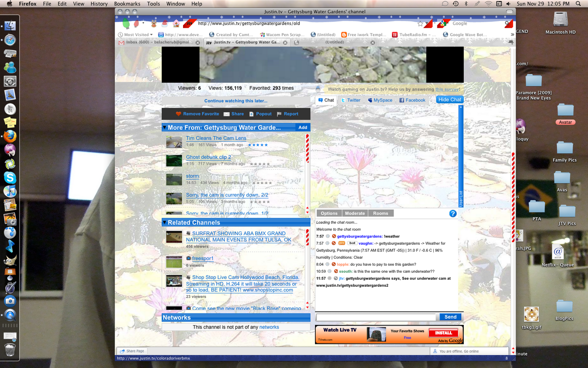Open the chat Rooms tab
Image resolution: width=588 pixels, height=368 pixels.
click(x=380, y=213)
